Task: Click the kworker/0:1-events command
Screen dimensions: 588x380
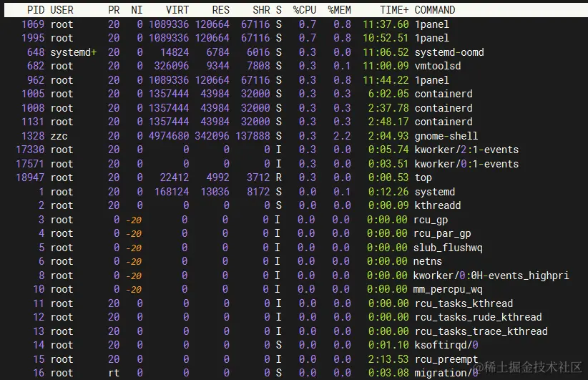Action: coord(466,164)
